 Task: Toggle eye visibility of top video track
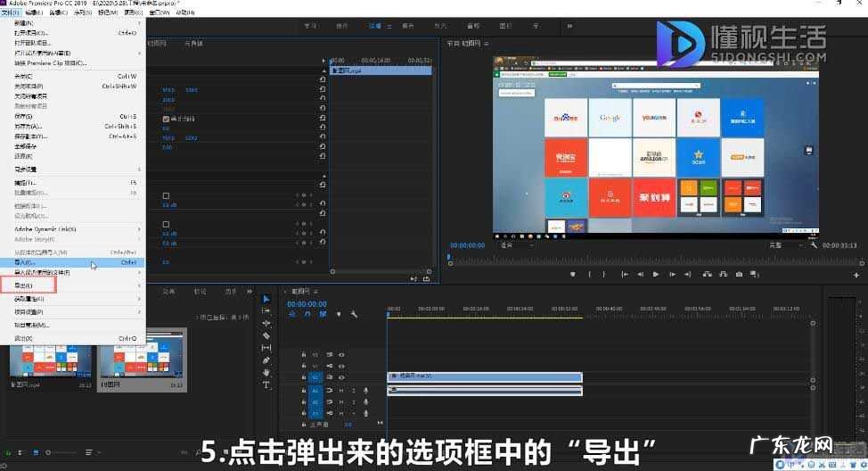click(x=341, y=355)
